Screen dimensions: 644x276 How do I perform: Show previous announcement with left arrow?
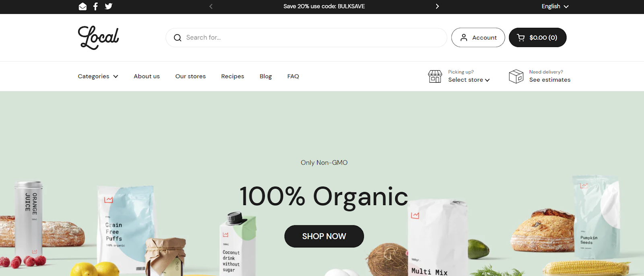tap(211, 6)
